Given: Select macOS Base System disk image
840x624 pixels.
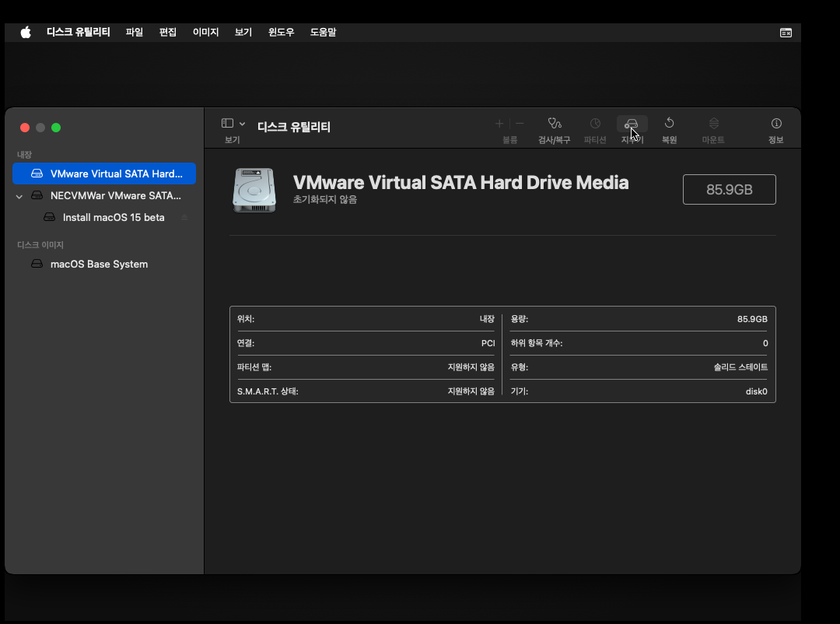Looking at the screenshot, I should click(104, 264).
